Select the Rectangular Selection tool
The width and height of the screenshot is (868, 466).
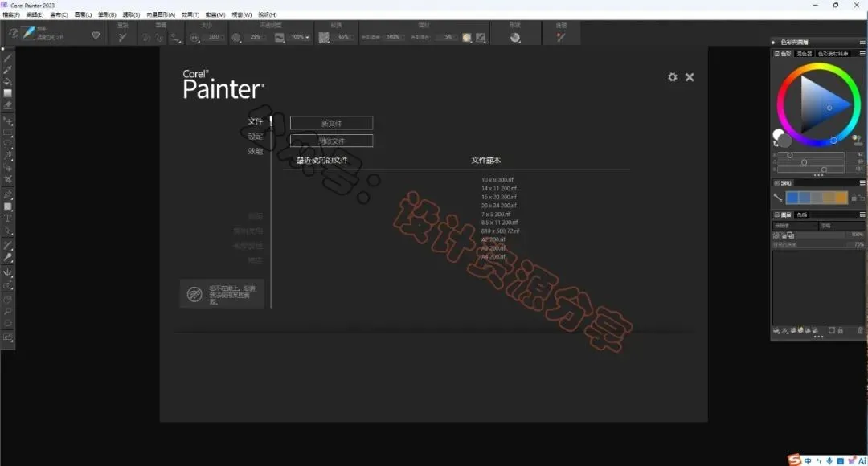(8, 133)
